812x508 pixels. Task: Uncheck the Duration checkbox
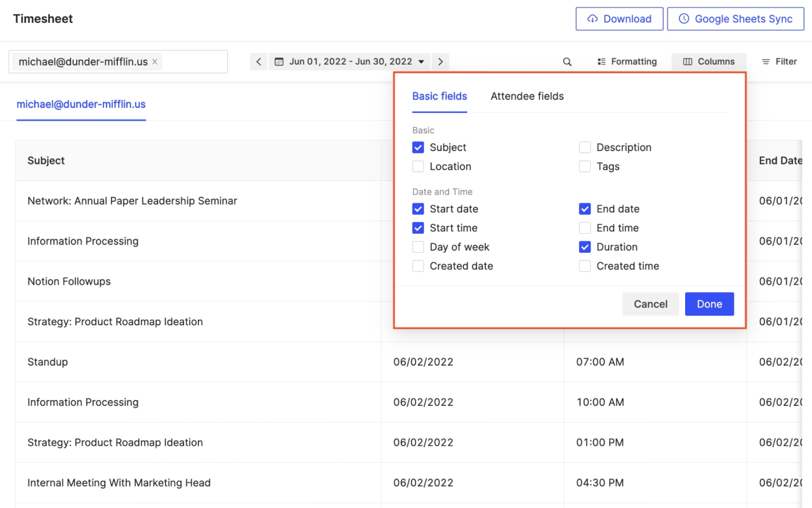pyautogui.click(x=585, y=247)
